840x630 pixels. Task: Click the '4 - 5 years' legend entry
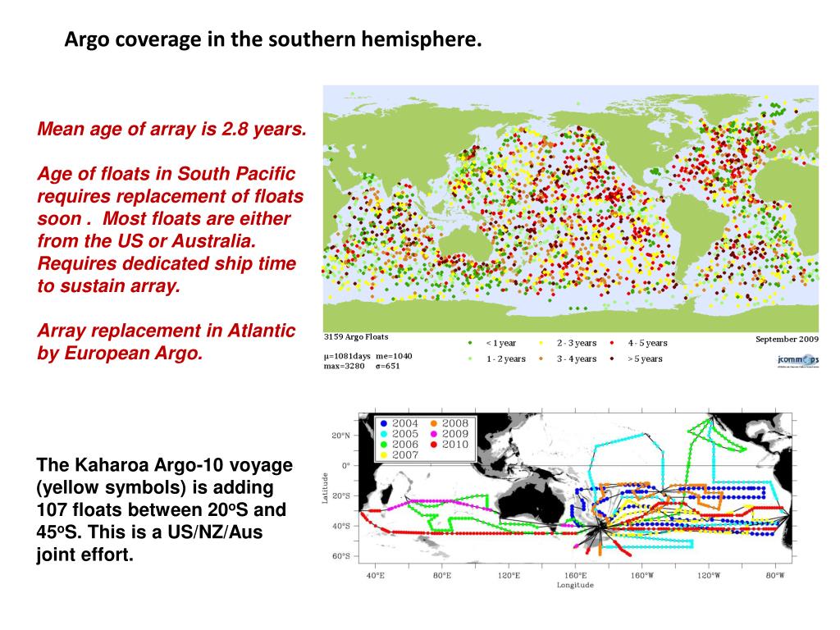638,343
